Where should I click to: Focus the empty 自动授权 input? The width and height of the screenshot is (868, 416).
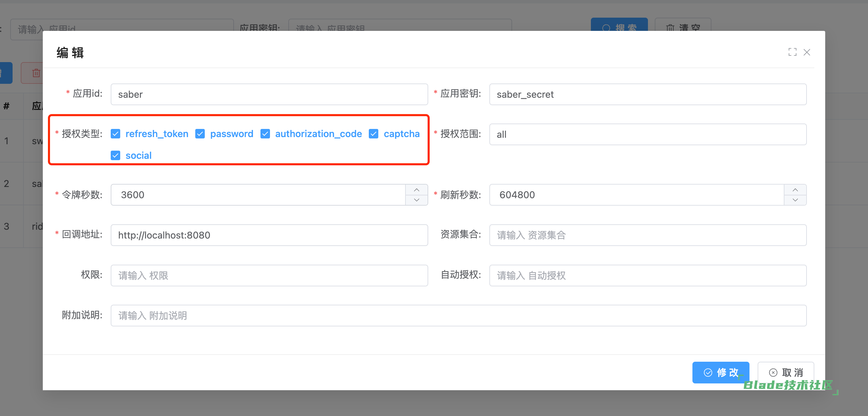648,276
